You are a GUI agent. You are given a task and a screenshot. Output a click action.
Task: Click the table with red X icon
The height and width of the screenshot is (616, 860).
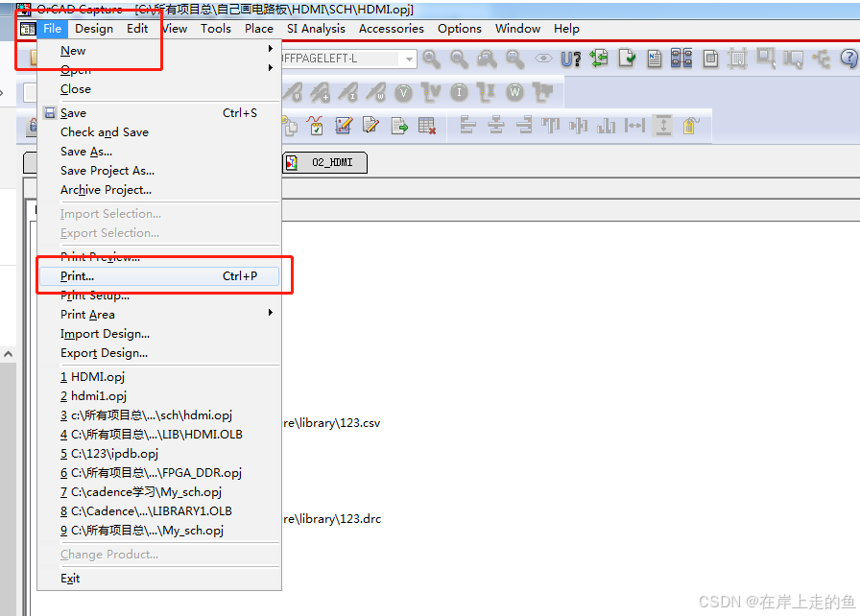[427, 126]
